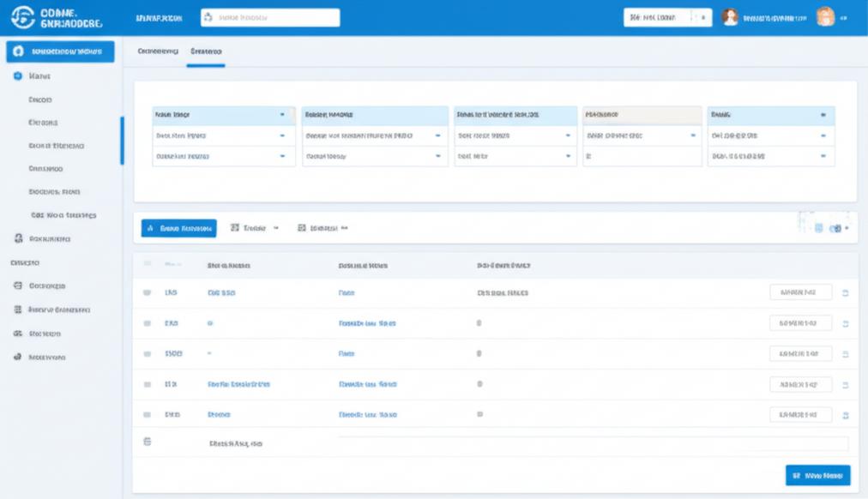Click the blue button at the toolbar's left
Viewport: 868px width, 499px height.
coord(178,228)
